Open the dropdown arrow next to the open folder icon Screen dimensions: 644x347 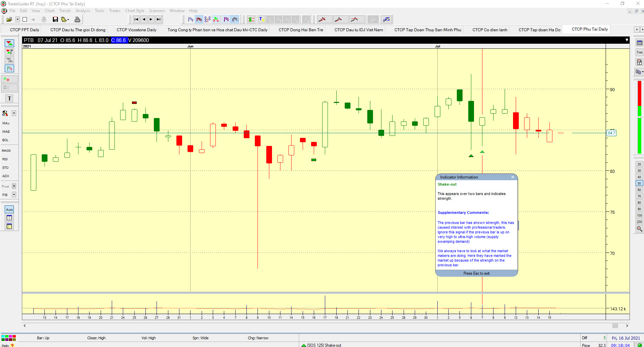(x=18, y=20)
